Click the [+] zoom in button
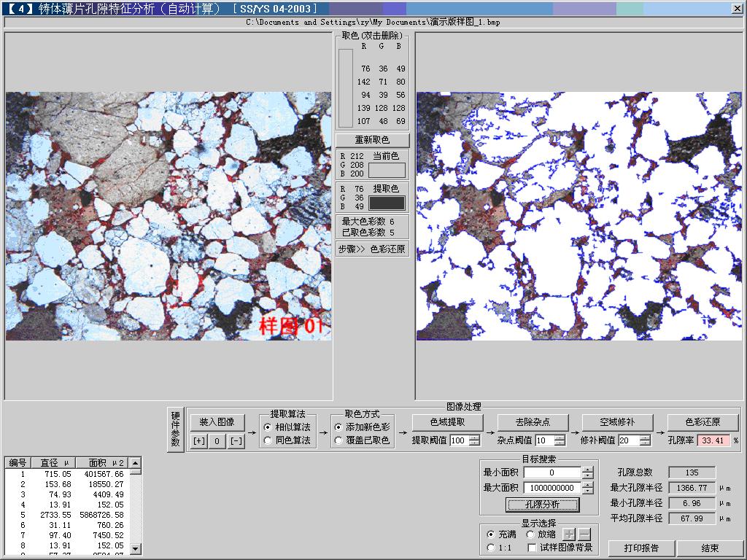This screenshot has width=747, height=560. 198,441
